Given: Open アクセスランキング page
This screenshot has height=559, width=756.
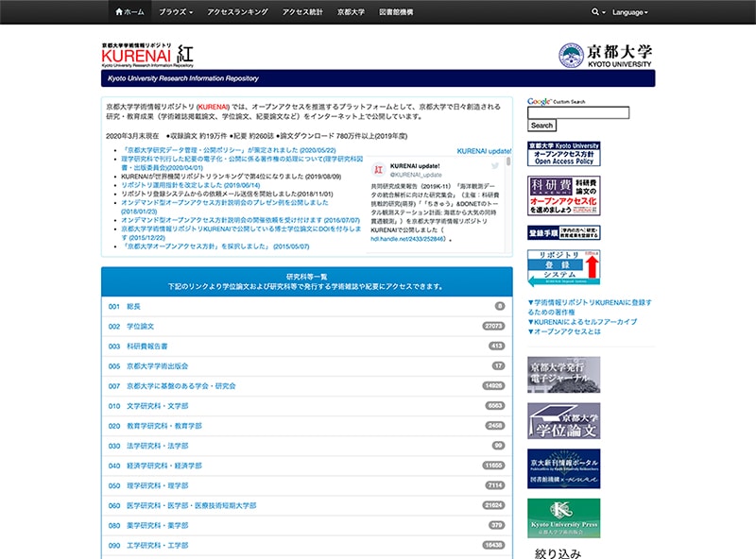Looking at the screenshot, I should click(x=237, y=12).
